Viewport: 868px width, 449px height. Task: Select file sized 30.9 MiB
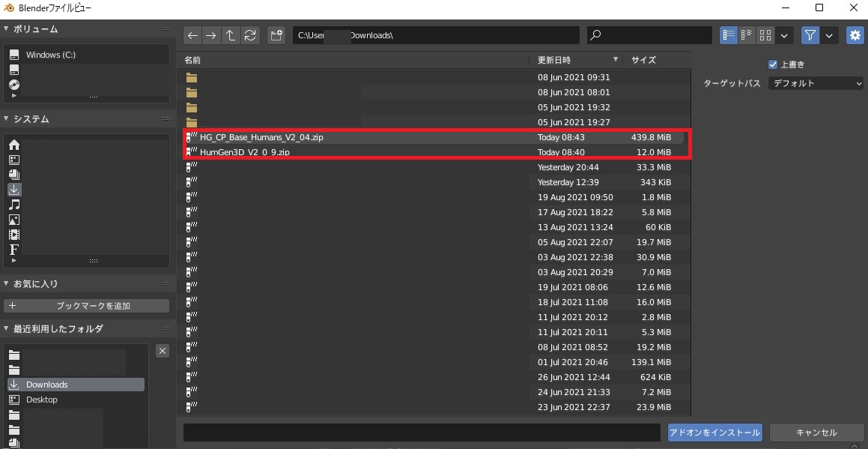point(434,257)
